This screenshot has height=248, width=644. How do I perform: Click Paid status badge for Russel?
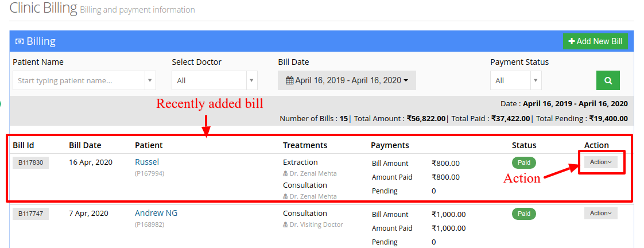click(524, 162)
